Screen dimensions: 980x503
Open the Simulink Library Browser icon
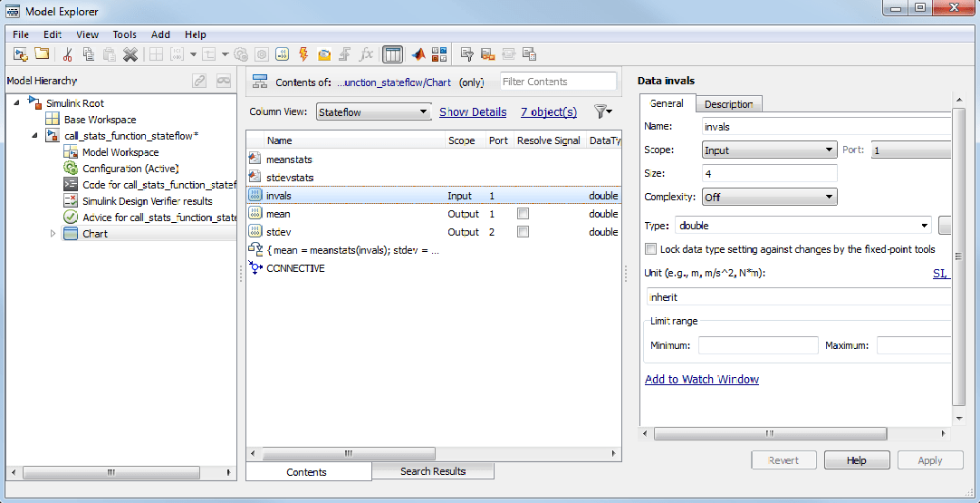[439, 54]
